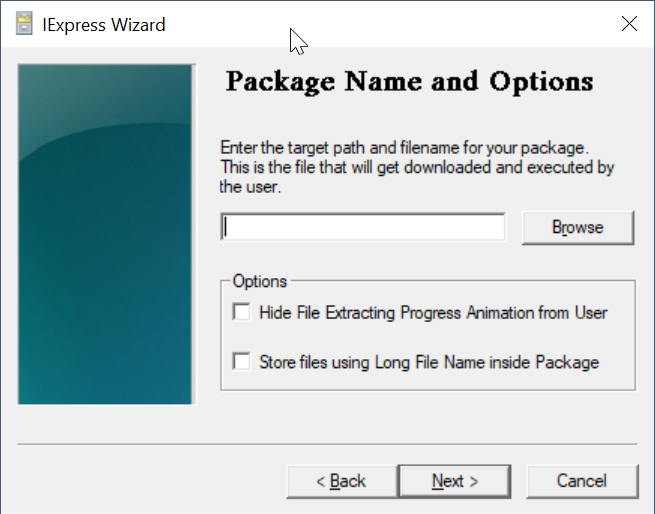This screenshot has height=514, width=655.
Task: Focus the package target path field
Action: point(363,227)
